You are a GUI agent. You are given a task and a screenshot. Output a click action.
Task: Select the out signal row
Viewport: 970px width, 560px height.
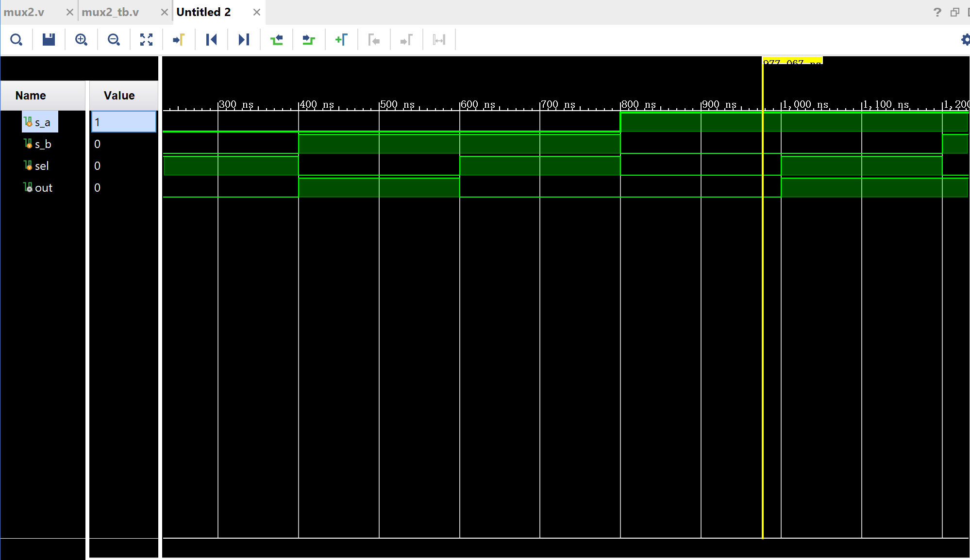pyautogui.click(x=43, y=188)
